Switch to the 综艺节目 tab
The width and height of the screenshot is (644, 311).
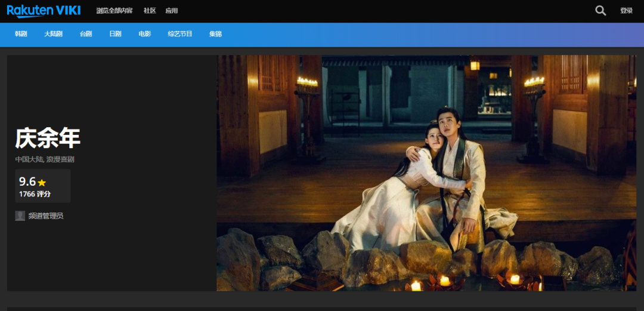click(180, 34)
